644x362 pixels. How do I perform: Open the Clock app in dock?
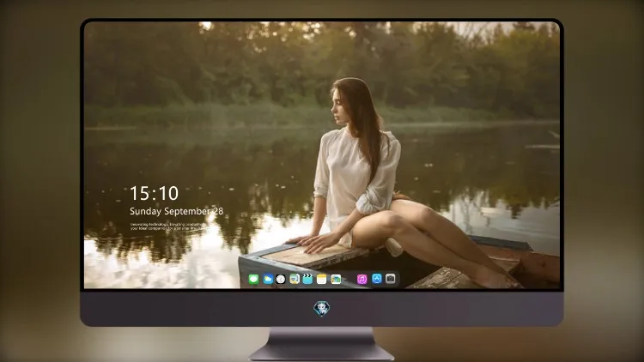tap(281, 280)
